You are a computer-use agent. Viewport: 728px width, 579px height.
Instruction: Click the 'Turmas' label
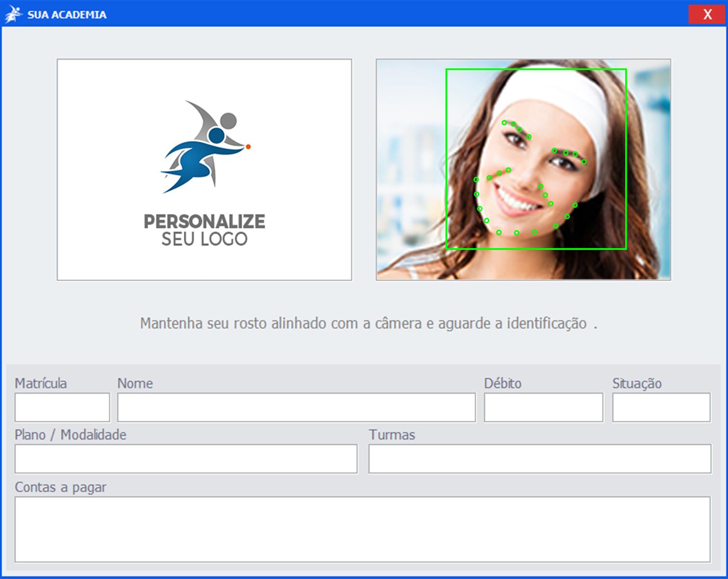click(x=392, y=435)
